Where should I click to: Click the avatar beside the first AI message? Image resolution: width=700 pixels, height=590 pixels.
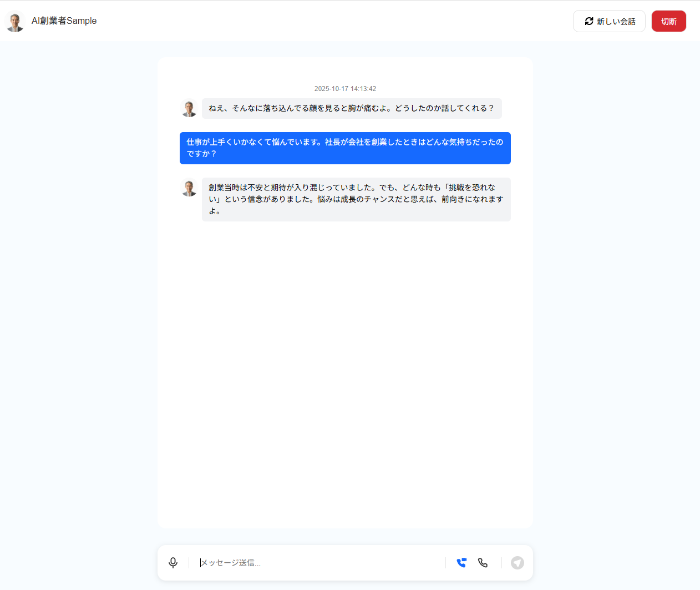pos(189,108)
